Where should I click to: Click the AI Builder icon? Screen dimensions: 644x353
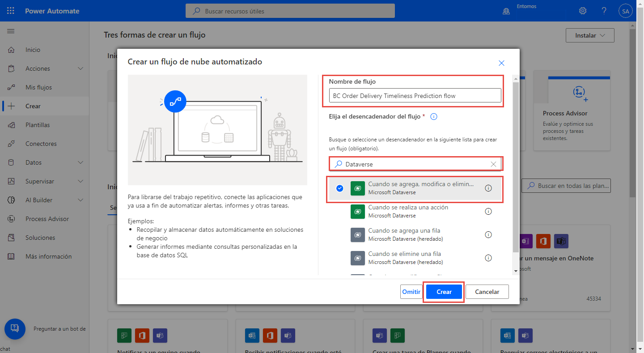(x=12, y=200)
